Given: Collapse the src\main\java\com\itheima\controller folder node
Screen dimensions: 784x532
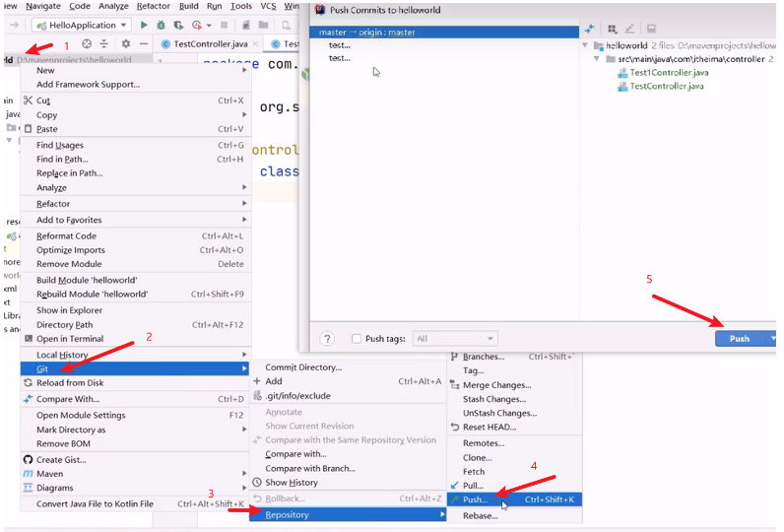Looking at the screenshot, I should pos(597,59).
